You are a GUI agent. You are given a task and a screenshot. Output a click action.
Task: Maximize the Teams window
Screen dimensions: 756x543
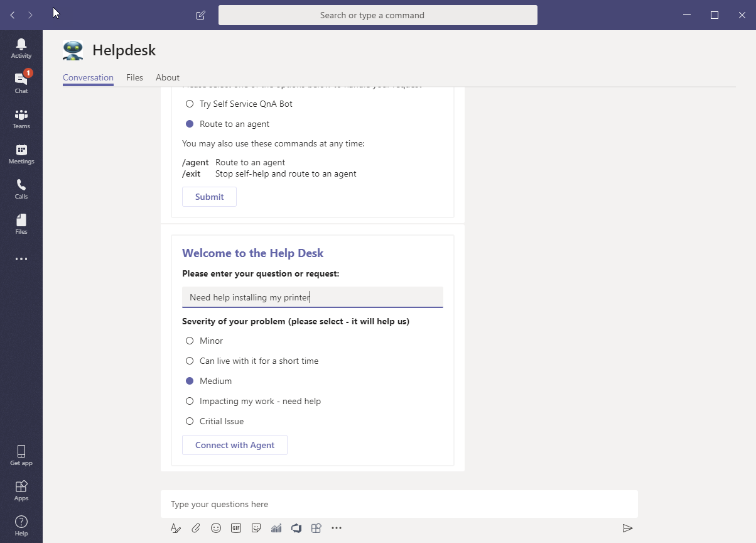pyautogui.click(x=715, y=15)
